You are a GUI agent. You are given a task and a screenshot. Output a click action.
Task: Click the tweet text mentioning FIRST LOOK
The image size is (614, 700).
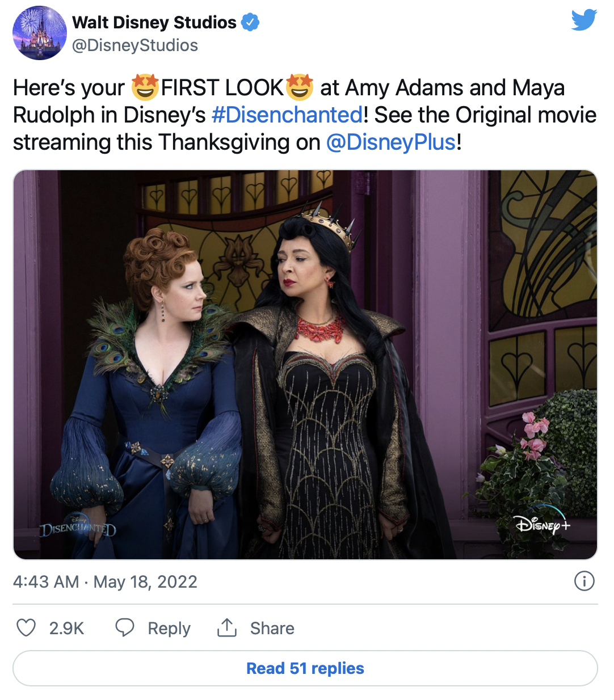(221, 88)
